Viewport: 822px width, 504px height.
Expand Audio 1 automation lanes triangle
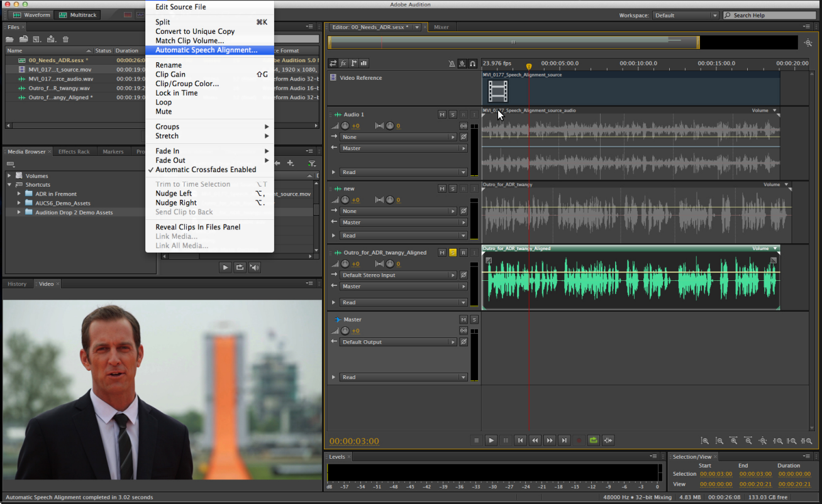[x=333, y=172]
